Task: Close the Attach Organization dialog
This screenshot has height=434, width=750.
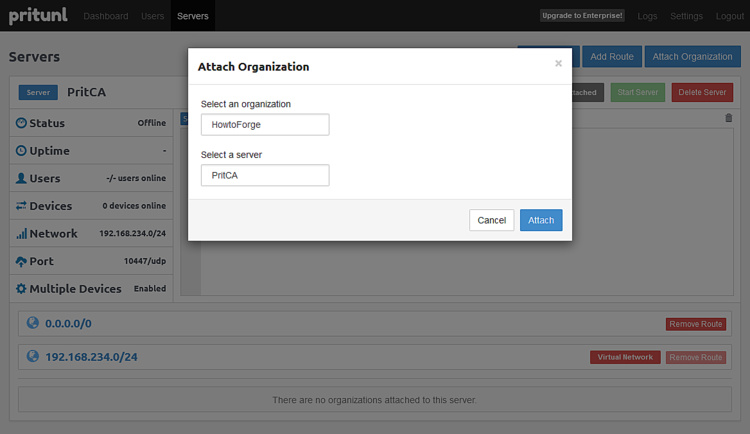Action: (x=558, y=63)
